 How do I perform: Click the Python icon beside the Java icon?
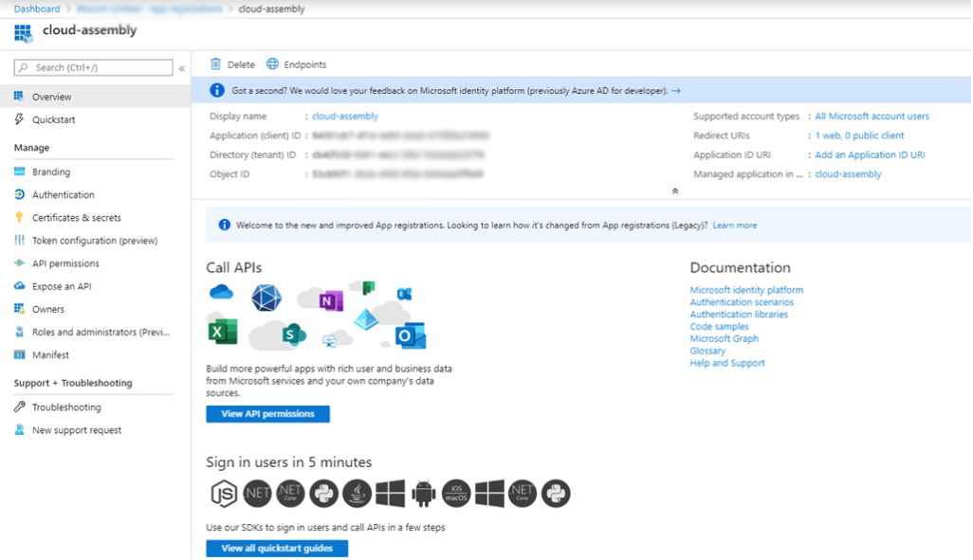323,494
